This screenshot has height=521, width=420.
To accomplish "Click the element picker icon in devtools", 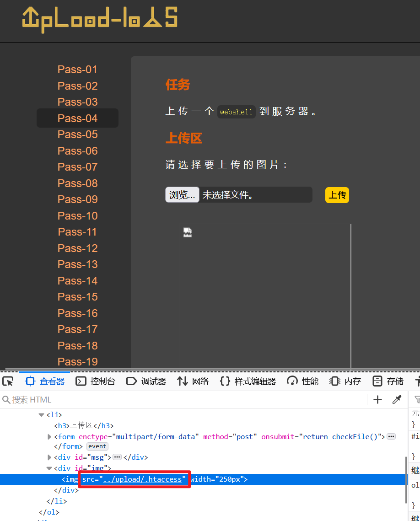I will point(8,381).
